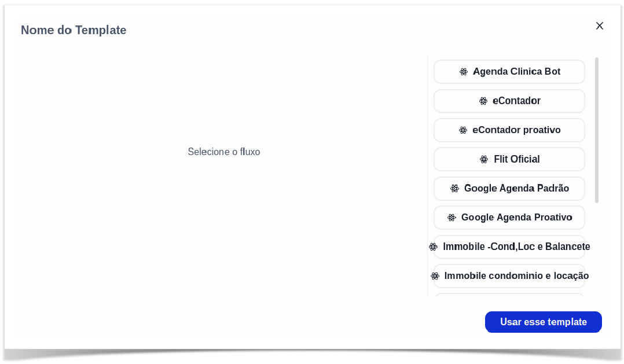Screen dimensions: 624x364
Task: Click the atom icon beside Agenda Clinica Bot
Action: point(464,72)
